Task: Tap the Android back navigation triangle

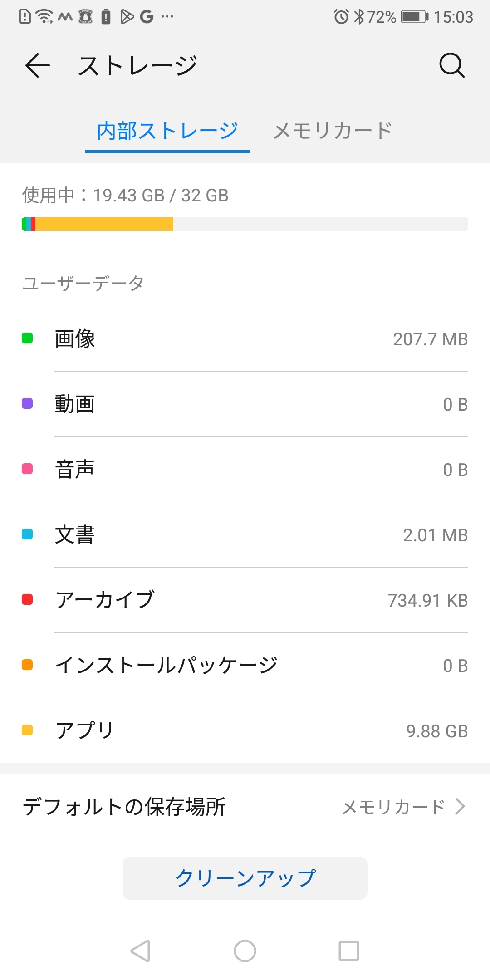Action: (x=140, y=951)
